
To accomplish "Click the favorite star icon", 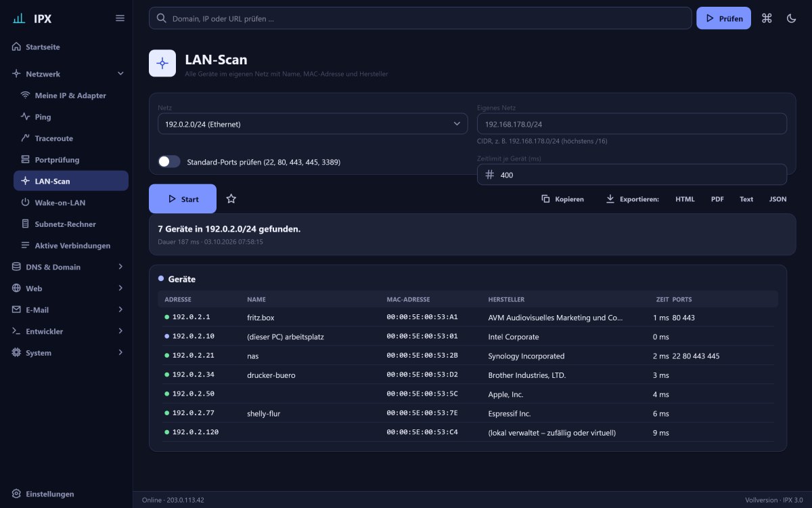I will pos(231,198).
